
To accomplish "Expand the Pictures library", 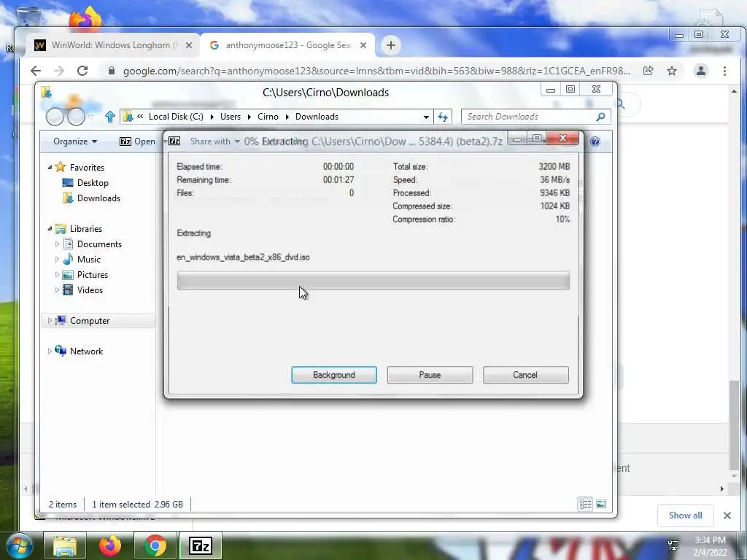I will (x=57, y=275).
